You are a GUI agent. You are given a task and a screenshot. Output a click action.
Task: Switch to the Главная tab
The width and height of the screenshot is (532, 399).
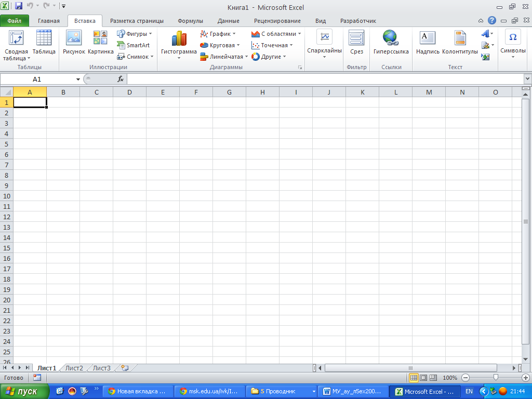pyautogui.click(x=48, y=21)
